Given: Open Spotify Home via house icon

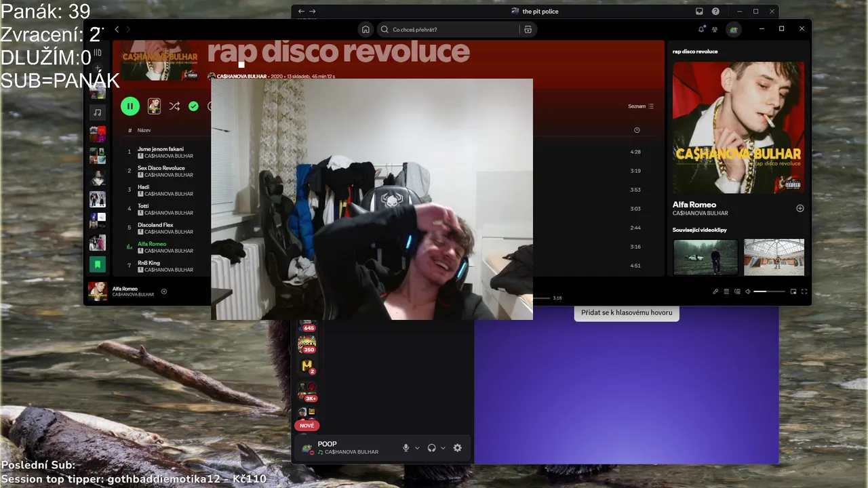Looking at the screenshot, I should coord(366,29).
